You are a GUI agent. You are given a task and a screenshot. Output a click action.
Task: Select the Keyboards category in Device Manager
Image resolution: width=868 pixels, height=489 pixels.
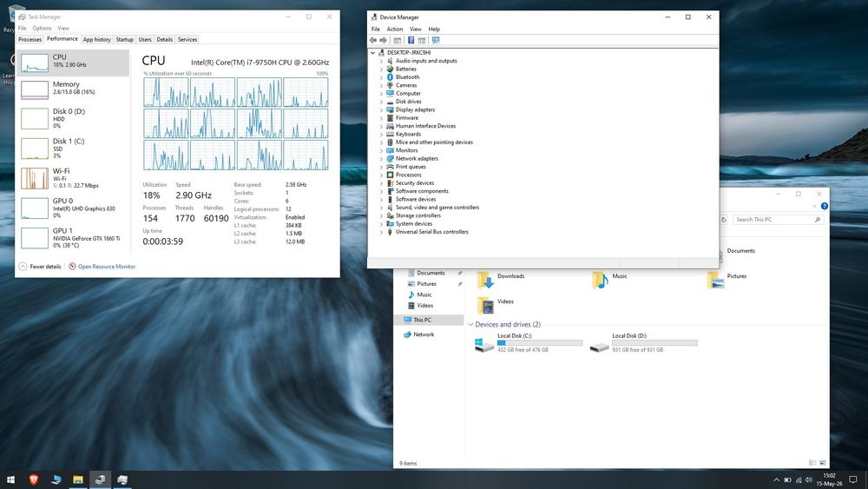coord(408,134)
